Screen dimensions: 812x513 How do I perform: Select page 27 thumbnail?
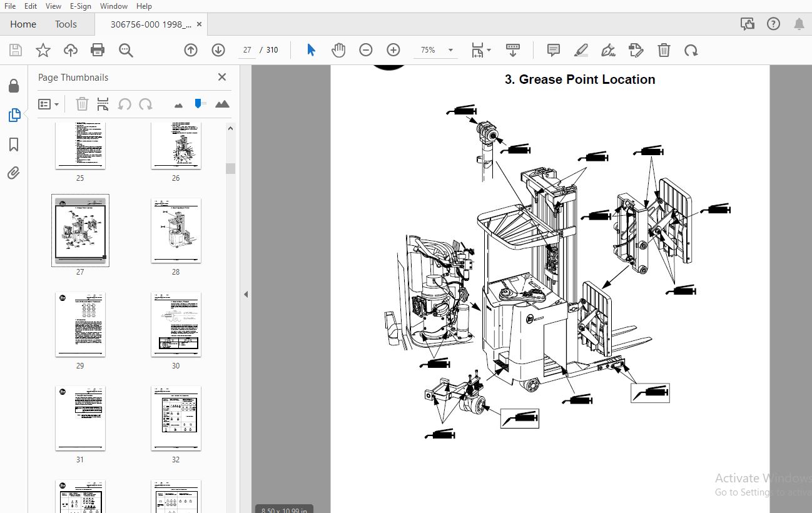click(x=80, y=230)
